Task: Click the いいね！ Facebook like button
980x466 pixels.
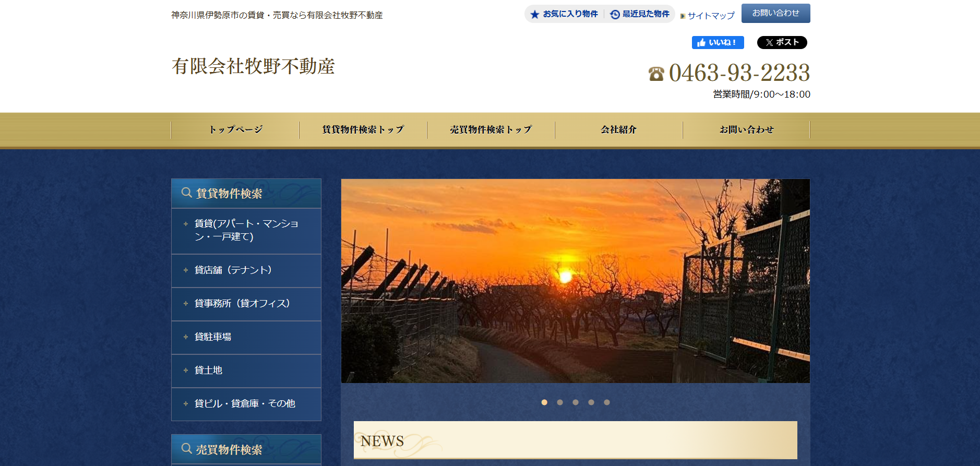Action: click(718, 43)
